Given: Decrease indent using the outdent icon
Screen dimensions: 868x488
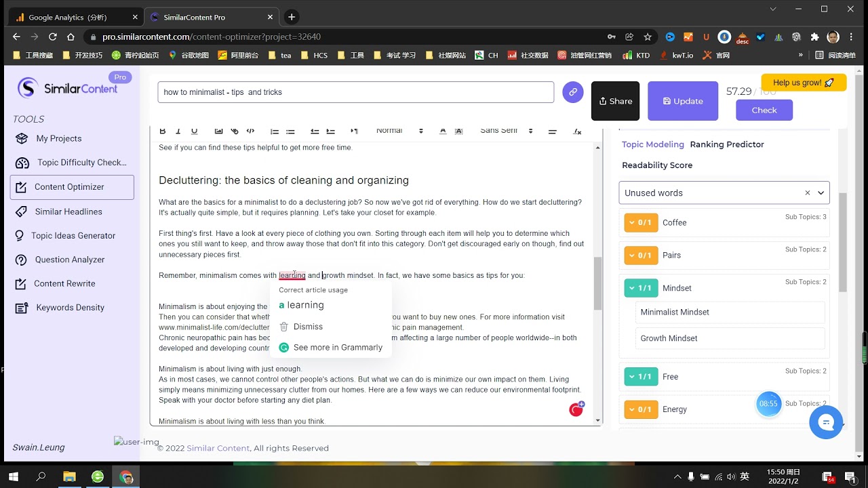Looking at the screenshot, I should pyautogui.click(x=315, y=131).
